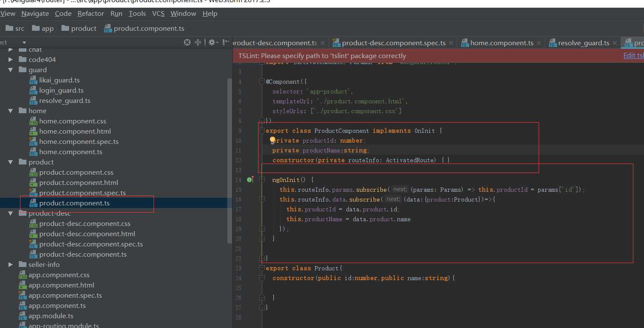Click the Hide Project panel icon
Screen dimensions: 644x328
tap(226, 42)
